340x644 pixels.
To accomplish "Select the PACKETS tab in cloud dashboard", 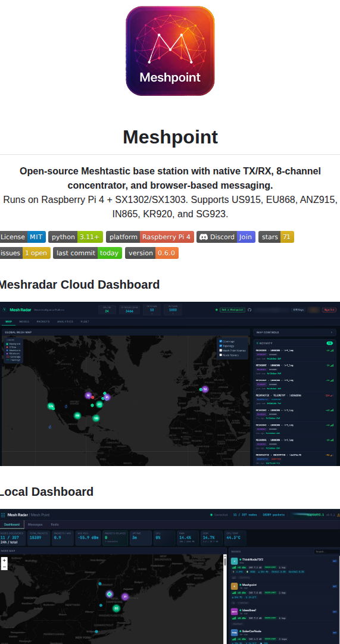I will click(43, 321).
